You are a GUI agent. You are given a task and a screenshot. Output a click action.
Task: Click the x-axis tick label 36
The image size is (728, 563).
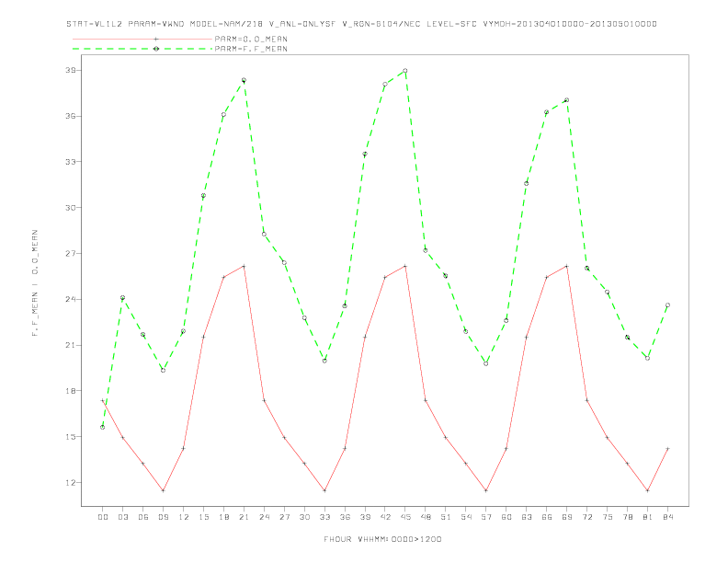(345, 517)
